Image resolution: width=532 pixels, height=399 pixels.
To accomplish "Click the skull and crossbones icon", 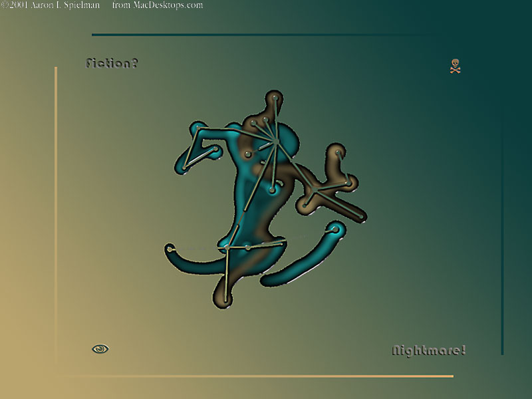I will point(455,66).
